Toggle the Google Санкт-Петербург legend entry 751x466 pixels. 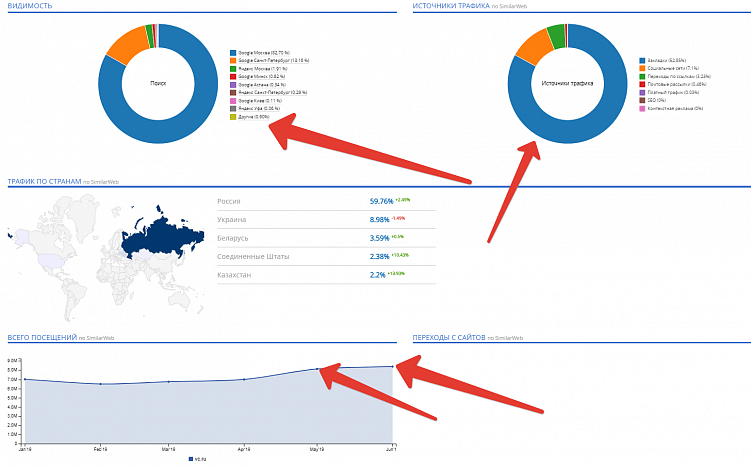(270, 61)
